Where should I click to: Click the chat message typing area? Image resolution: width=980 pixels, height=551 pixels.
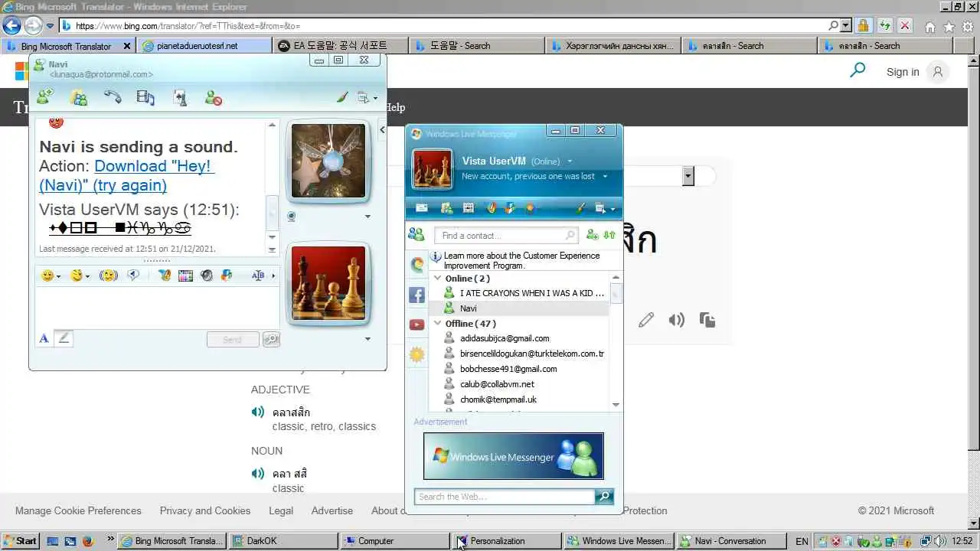tap(157, 308)
